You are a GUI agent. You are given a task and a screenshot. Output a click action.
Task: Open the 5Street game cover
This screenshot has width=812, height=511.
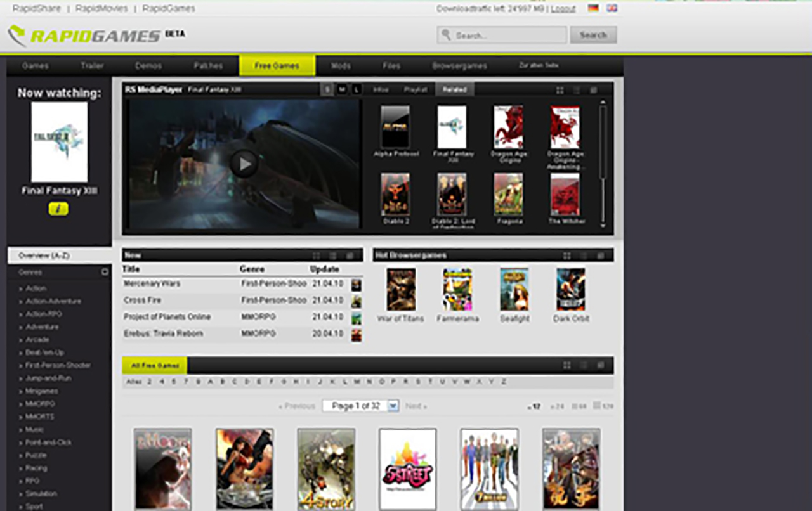(x=408, y=469)
